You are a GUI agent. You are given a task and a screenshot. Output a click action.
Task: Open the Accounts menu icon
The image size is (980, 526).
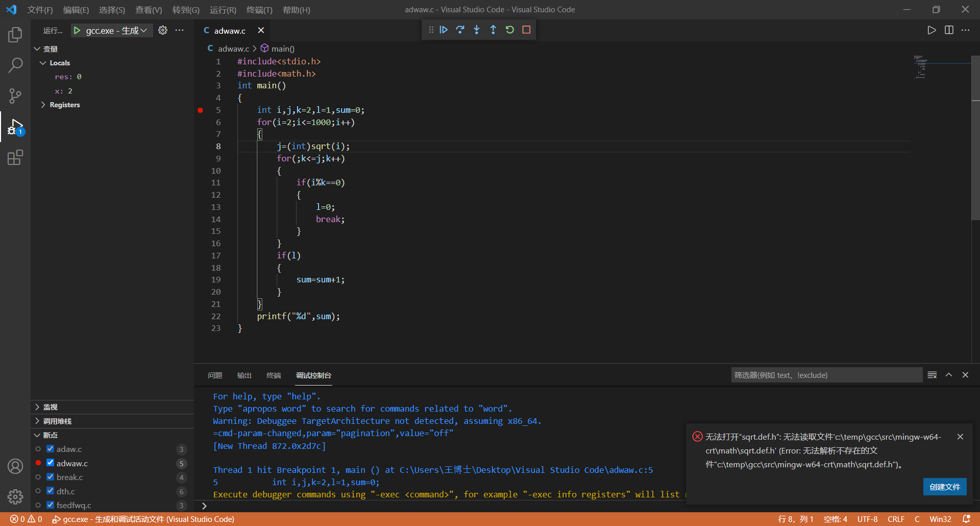pyautogui.click(x=15, y=466)
